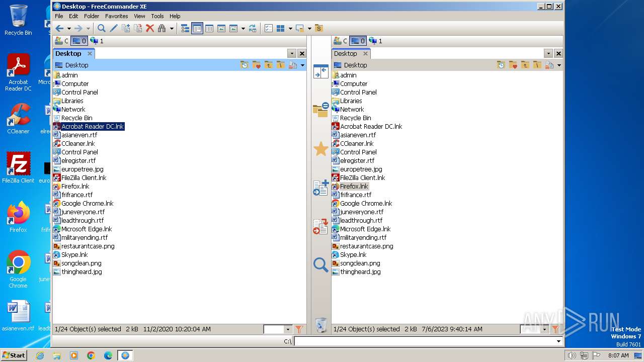The height and width of the screenshot is (362, 644).
Task: Click right panel history folder icon
Action: 501,65
